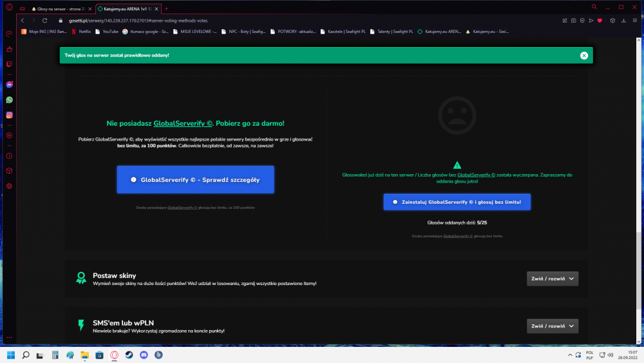644x363 pixels.
Task: Click GlobalServerify link in green heading
Action: coord(183,123)
